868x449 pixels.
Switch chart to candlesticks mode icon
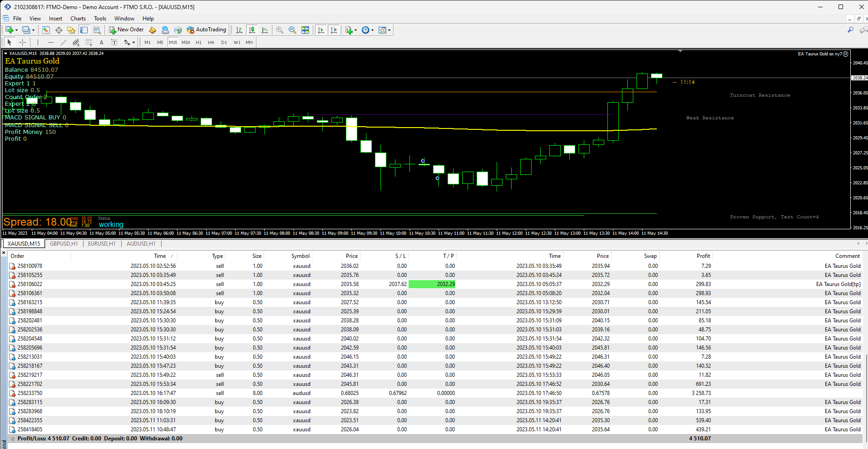(252, 30)
